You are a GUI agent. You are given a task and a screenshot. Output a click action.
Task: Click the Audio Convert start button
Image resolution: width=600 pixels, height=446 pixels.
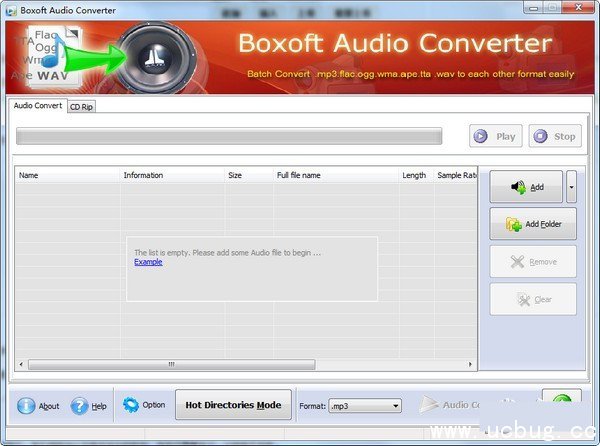[450, 405]
